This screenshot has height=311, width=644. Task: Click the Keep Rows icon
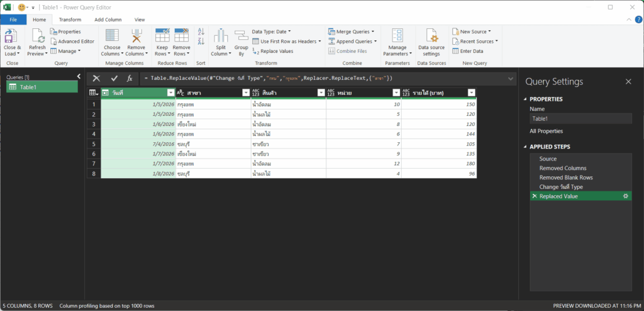click(x=163, y=35)
